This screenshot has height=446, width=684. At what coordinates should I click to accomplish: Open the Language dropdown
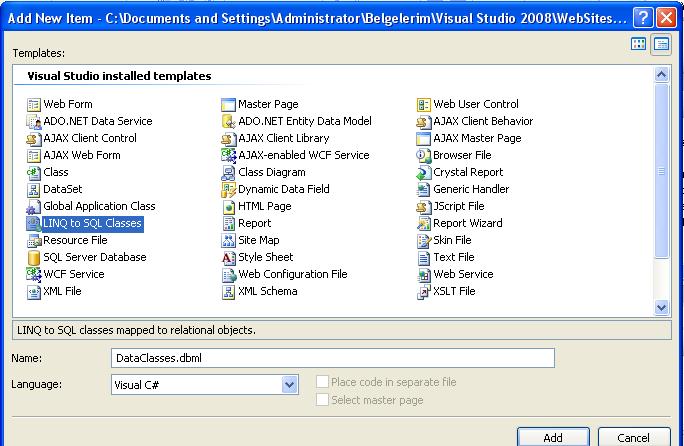[289, 384]
